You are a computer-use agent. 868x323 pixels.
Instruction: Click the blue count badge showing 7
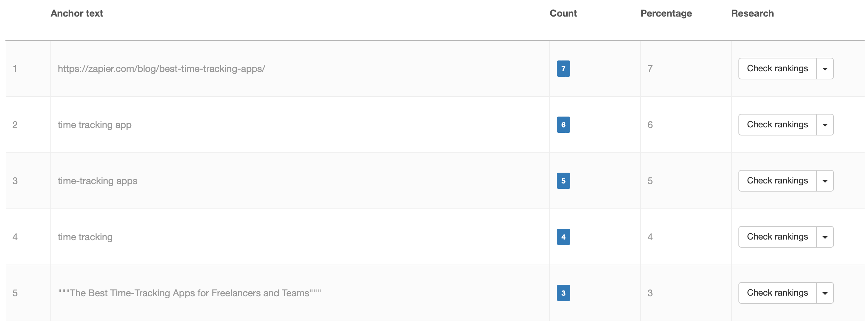tap(563, 69)
